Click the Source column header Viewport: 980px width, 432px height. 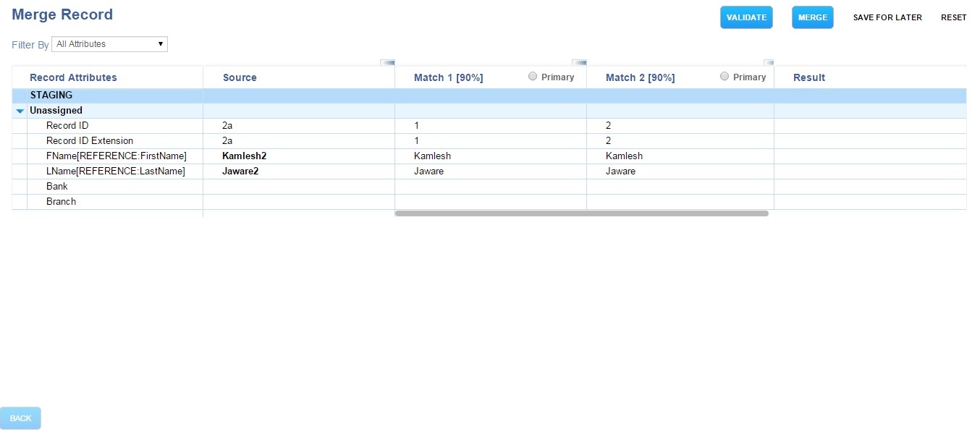click(240, 77)
